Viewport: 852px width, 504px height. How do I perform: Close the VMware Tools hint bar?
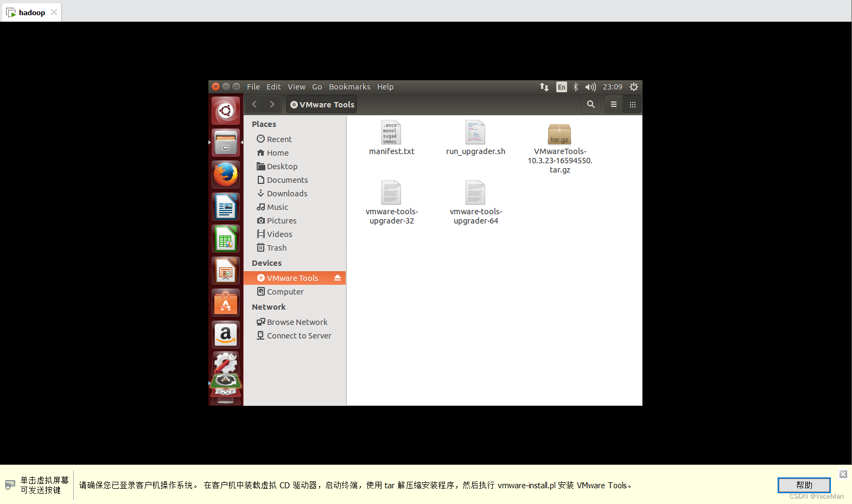tap(843, 474)
